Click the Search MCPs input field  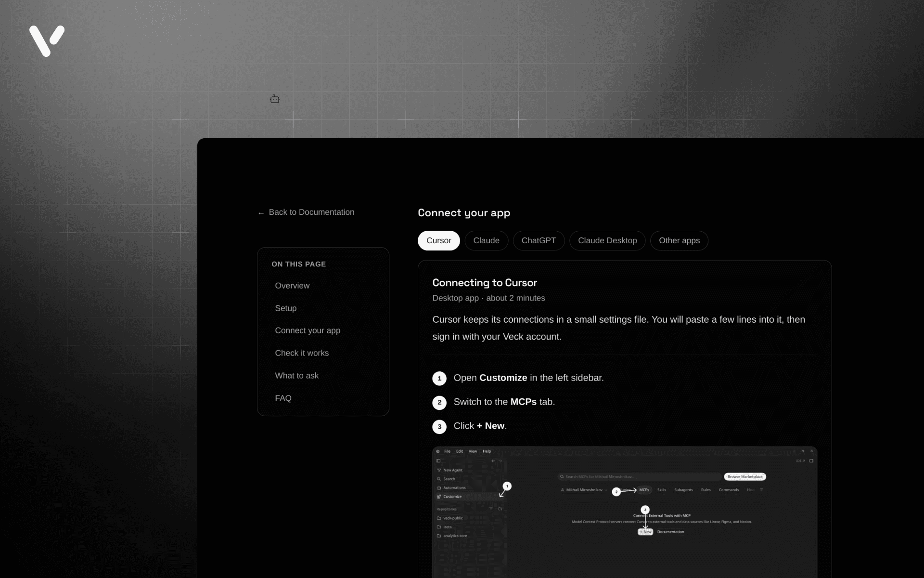(x=640, y=477)
